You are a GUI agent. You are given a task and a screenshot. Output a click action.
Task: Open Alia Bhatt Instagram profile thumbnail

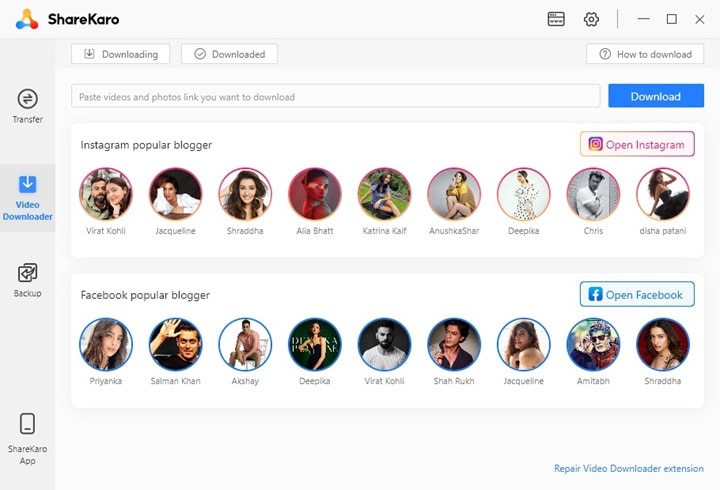click(x=315, y=194)
